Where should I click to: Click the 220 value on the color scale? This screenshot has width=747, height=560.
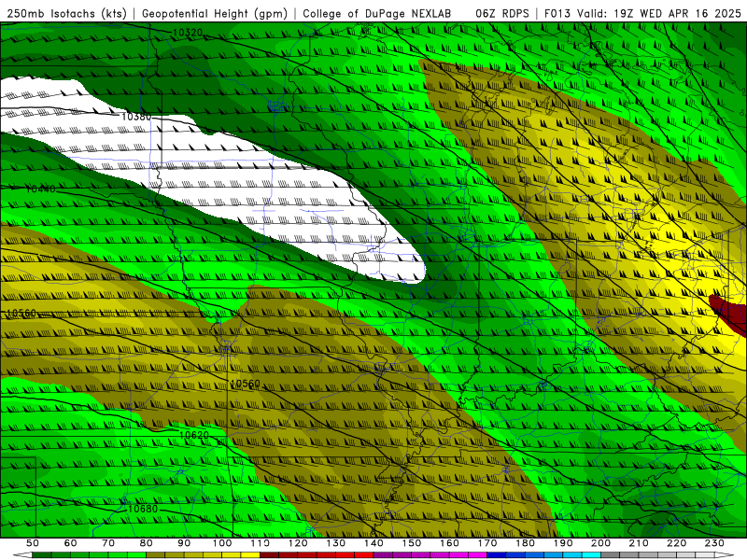(x=677, y=543)
